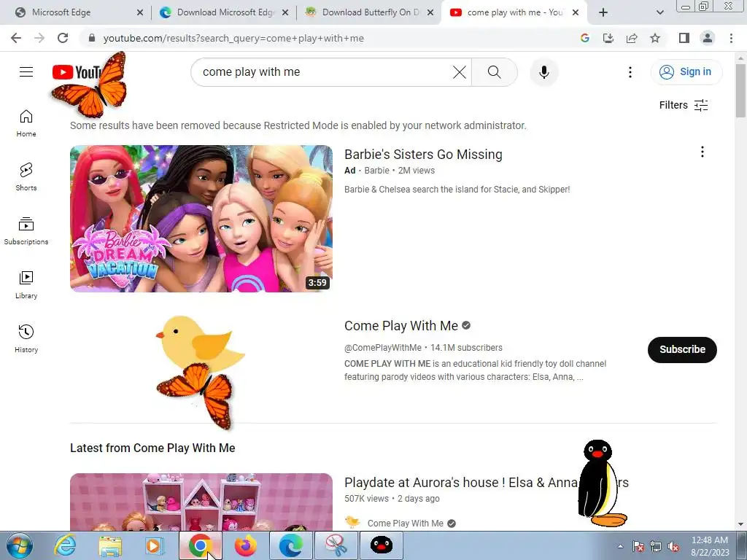The image size is (747, 560).
Task: Click the @ComePlayWithMe handle text
Action: 383,348
